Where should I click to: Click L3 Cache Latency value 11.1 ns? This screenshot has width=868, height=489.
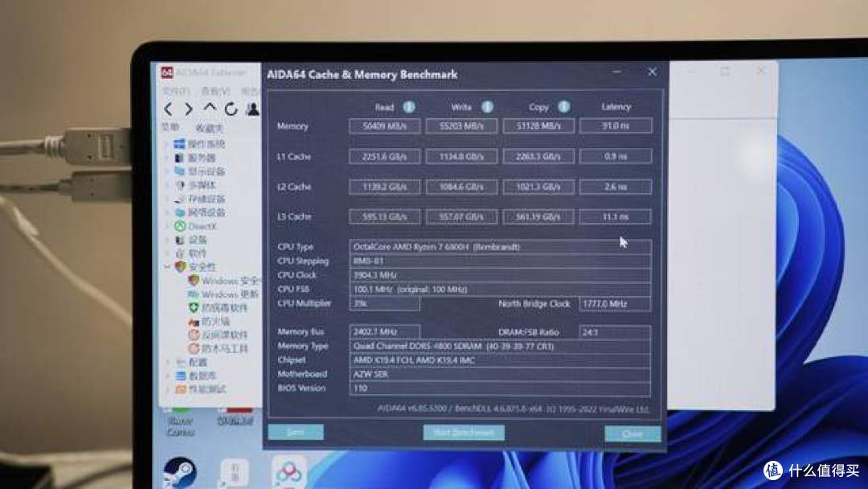click(x=616, y=216)
